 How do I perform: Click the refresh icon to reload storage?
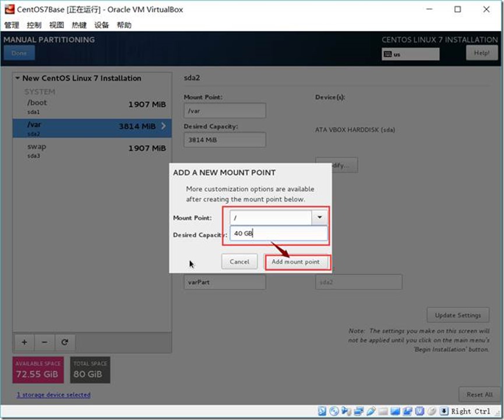[x=65, y=343]
